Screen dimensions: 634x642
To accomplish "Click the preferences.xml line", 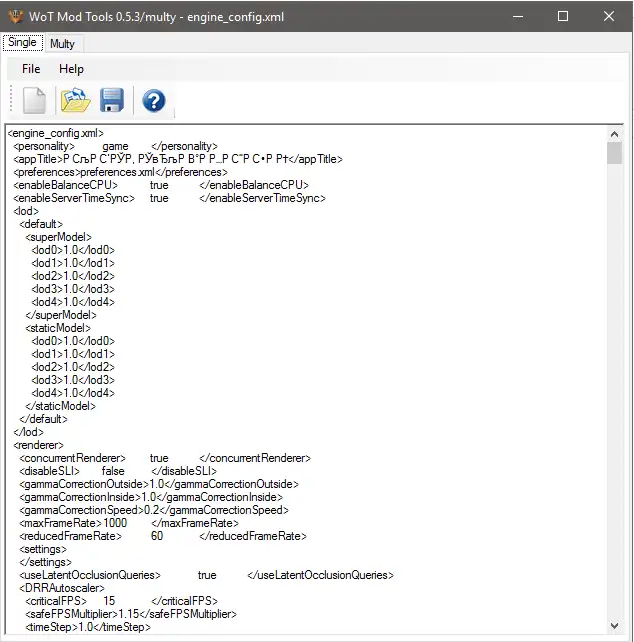I will [x=120, y=172].
